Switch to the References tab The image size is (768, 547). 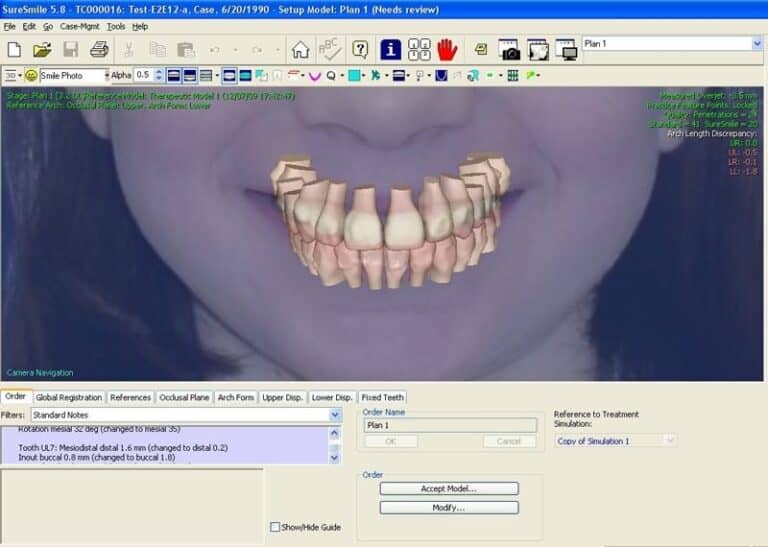click(x=130, y=397)
